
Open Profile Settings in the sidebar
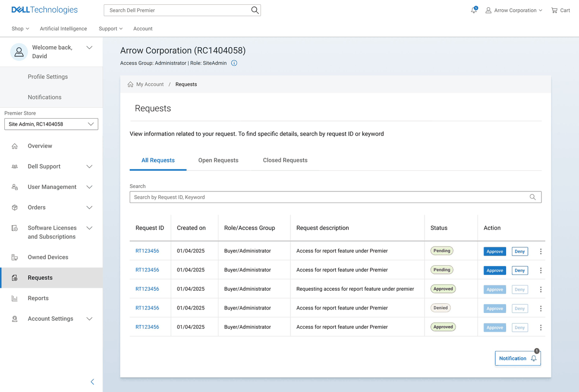tap(48, 77)
